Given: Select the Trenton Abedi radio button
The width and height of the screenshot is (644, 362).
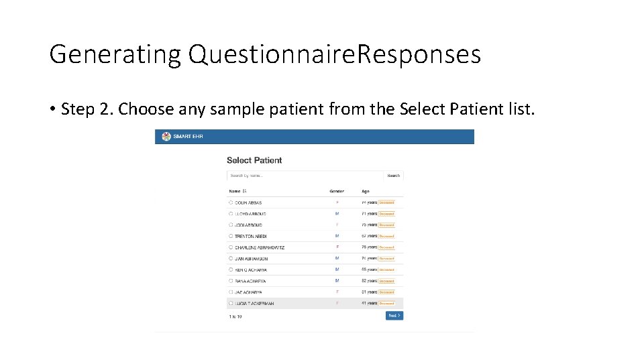Looking at the screenshot, I should [231, 236].
